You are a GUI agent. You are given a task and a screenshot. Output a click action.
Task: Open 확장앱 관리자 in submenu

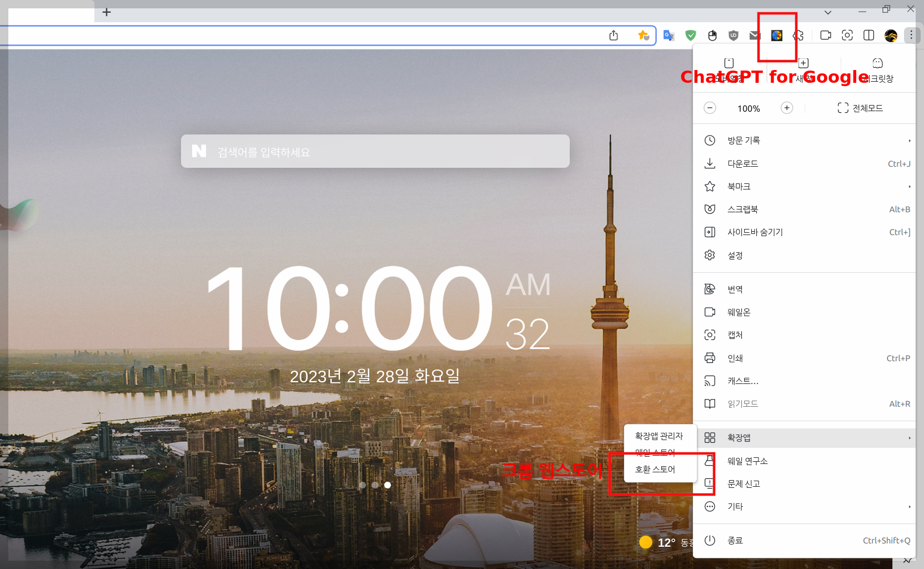pyautogui.click(x=660, y=436)
